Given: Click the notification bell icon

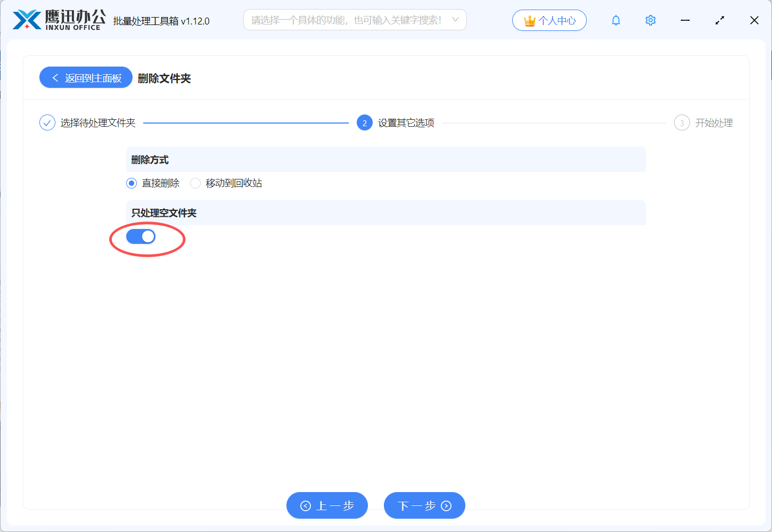Looking at the screenshot, I should click(616, 20).
